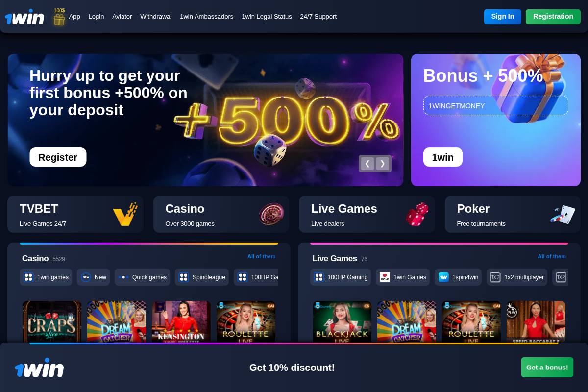The height and width of the screenshot is (392, 588).
Task: Open the Withdrawal menu item
Action: pos(156,16)
